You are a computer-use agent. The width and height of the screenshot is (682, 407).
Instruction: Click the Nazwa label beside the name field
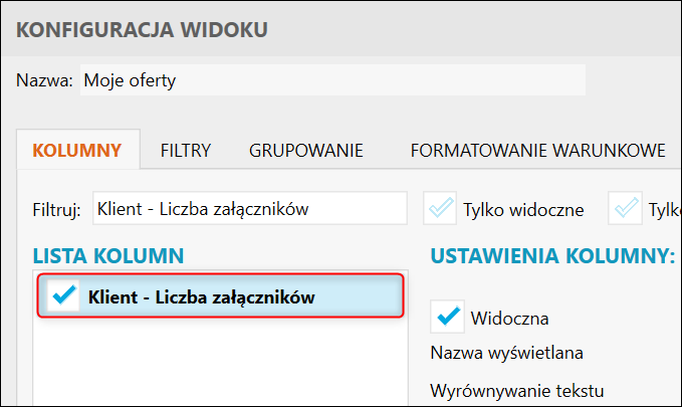[44, 80]
